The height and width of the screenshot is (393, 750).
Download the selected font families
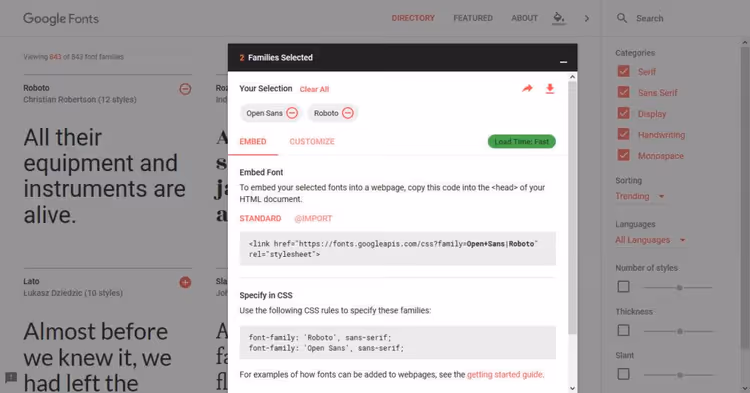[x=550, y=88]
